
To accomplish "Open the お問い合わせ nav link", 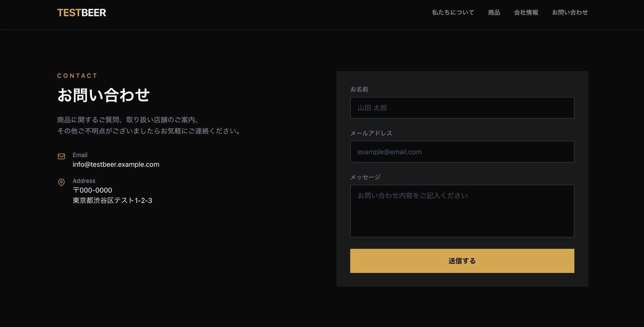I will pyautogui.click(x=570, y=13).
